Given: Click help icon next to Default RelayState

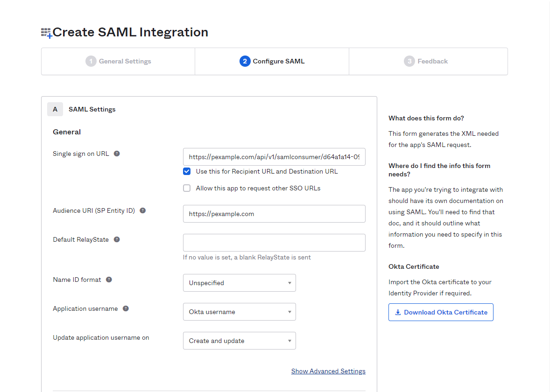Looking at the screenshot, I should point(117,239).
